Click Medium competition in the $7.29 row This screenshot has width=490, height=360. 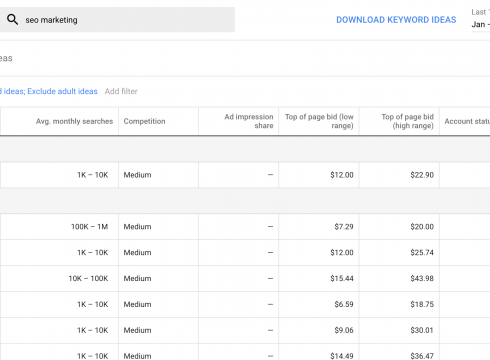coord(137,227)
